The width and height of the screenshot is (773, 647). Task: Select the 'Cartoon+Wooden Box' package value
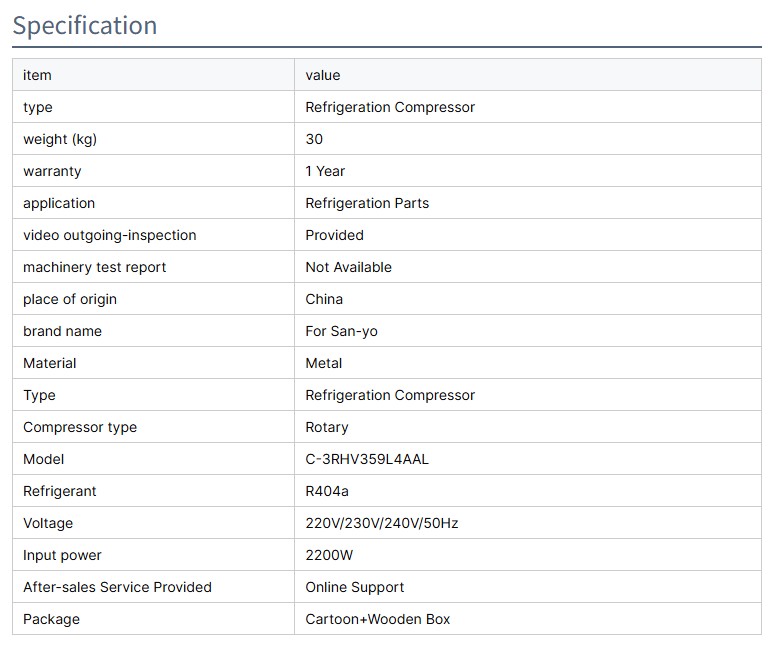378,619
